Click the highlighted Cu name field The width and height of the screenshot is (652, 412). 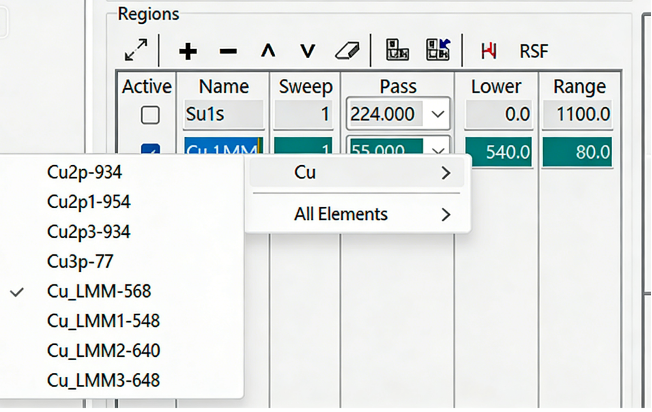coord(222,148)
